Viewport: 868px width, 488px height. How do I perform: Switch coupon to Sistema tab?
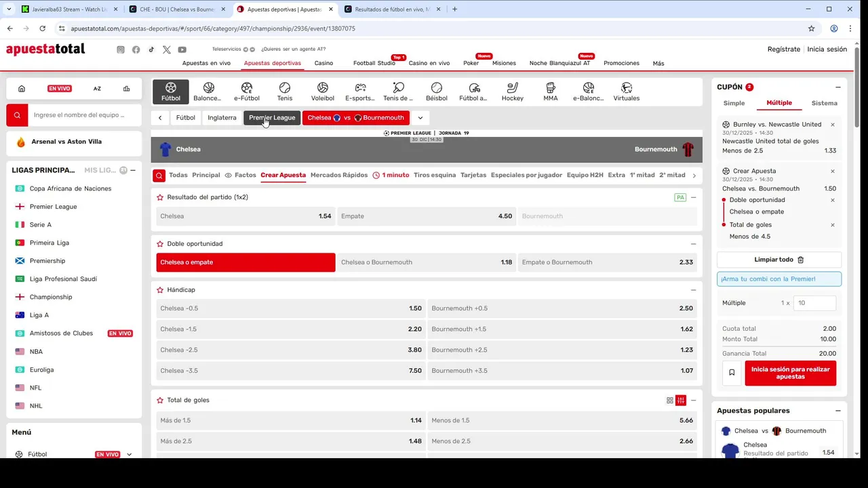(x=824, y=103)
